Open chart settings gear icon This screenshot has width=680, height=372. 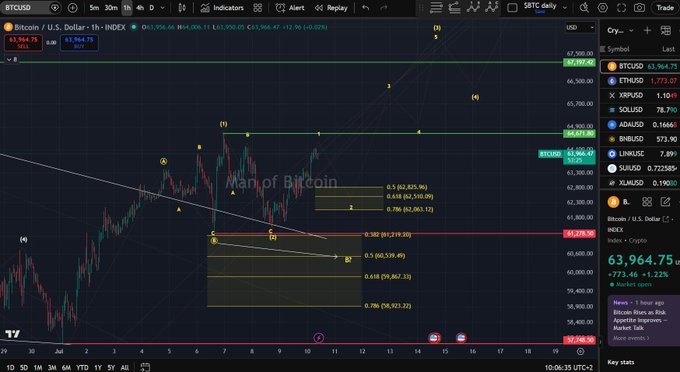(603, 8)
